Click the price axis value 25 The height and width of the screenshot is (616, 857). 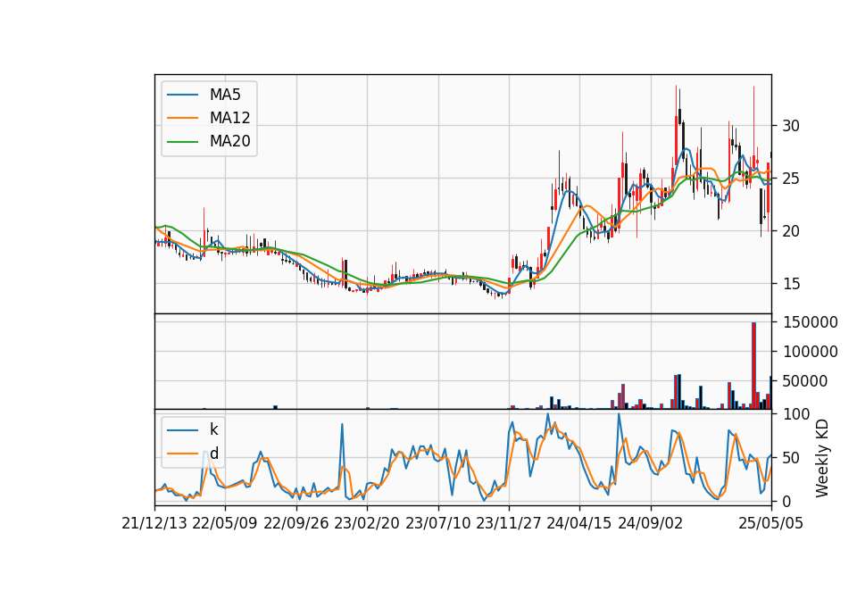(790, 179)
